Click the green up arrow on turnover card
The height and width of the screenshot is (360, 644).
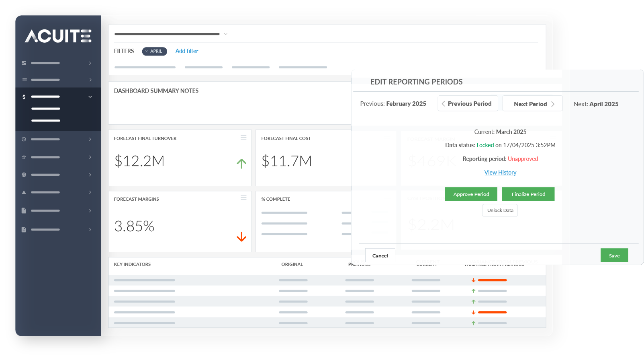pyautogui.click(x=241, y=163)
